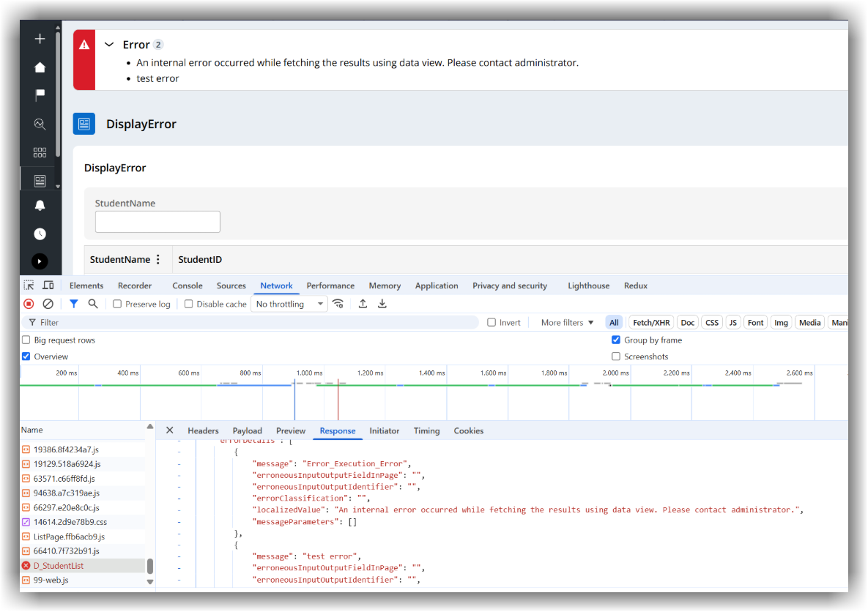This screenshot has height=612, width=868.
Task: Open notifications via the bell icon
Action: [40, 206]
